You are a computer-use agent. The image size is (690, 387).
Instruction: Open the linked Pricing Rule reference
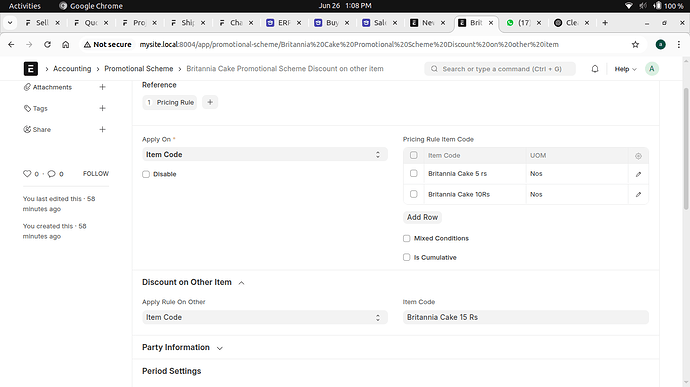(170, 102)
